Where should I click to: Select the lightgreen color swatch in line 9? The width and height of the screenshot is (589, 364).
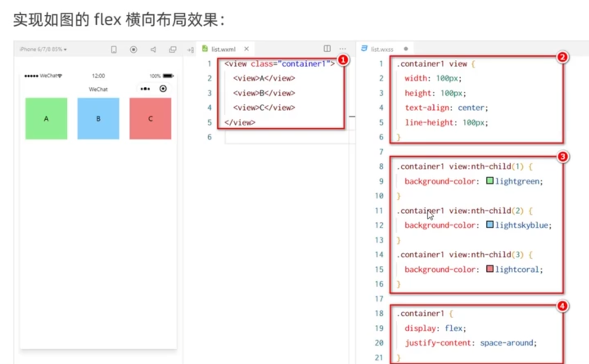point(490,181)
